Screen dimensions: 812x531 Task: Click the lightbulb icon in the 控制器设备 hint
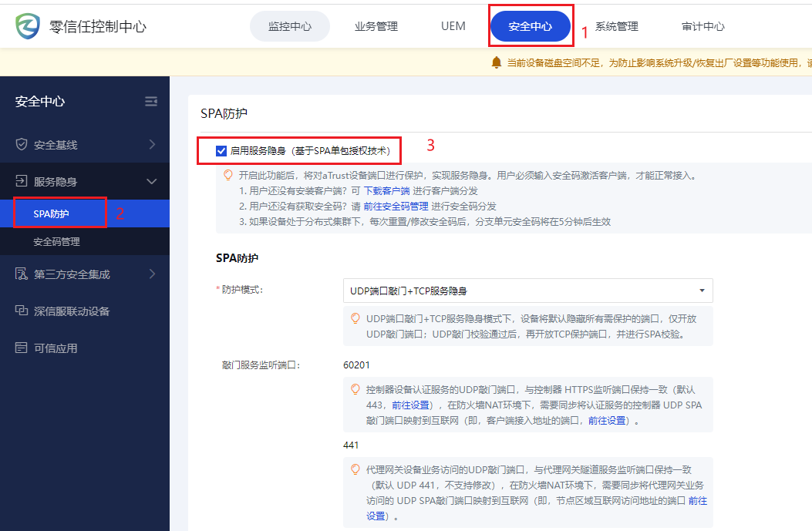pos(355,389)
